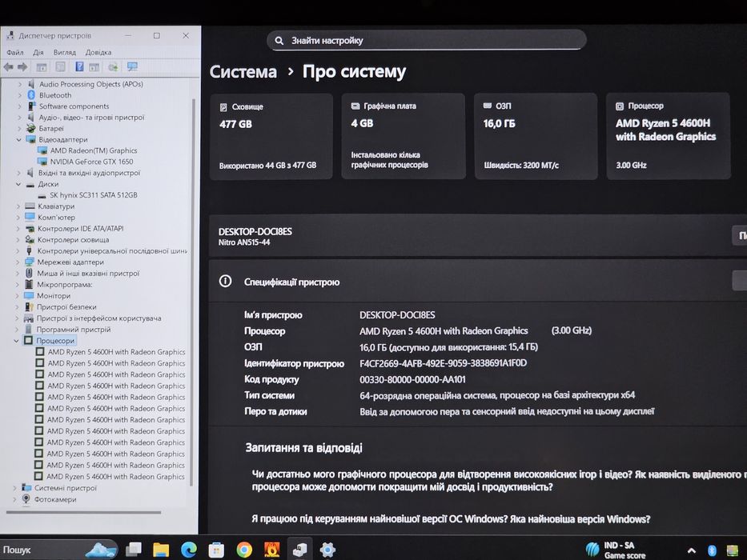Viewport: 747px width, 560px height.
Task: Click the AMD Radeon(TM) Graphics adapter icon
Action: (x=42, y=150)
